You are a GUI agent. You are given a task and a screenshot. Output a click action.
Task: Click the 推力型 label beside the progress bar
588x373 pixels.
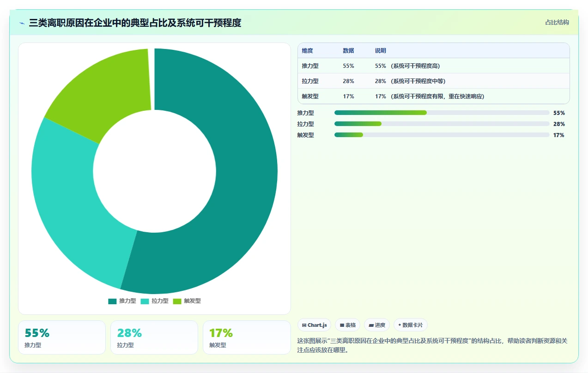[306, 113]
